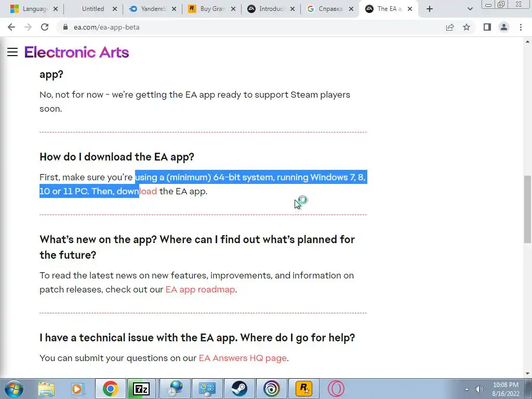The image size is (532, 399).
Task: Click the scrollbar up arrow
Action: pos(527,42)
